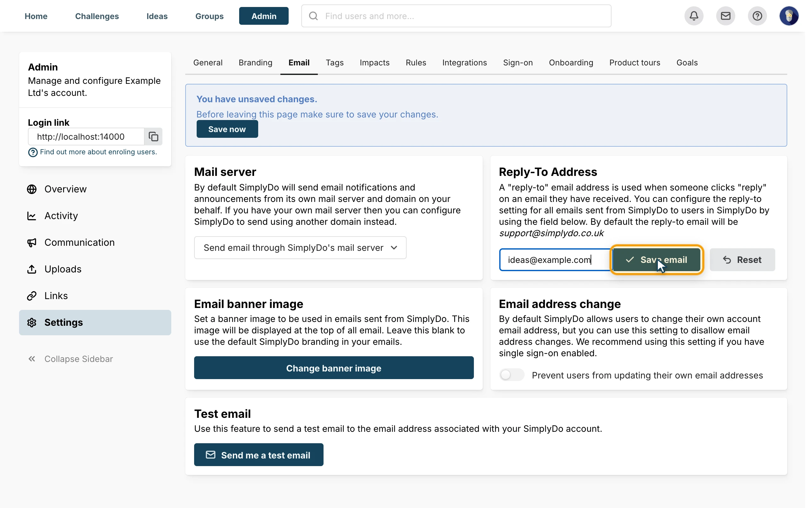Select the Sign-on tab

518,63
